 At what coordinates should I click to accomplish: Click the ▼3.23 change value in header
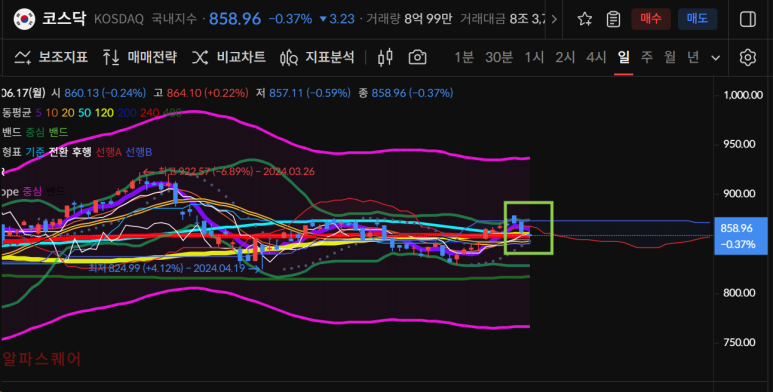point(337,19)
